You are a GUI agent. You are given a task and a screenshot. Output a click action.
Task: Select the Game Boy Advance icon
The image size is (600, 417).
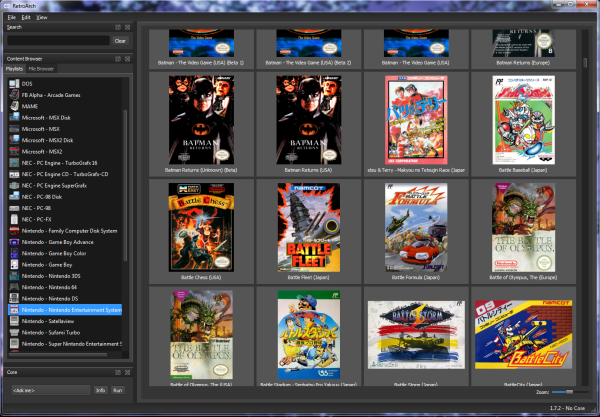(x=14, y=242)
